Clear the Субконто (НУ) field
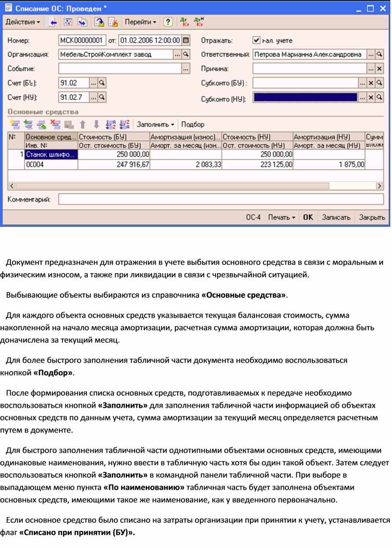Viewport: 392px width, 548px height. (x=371, y=98)
